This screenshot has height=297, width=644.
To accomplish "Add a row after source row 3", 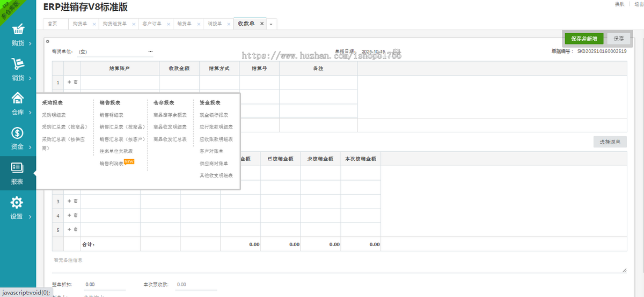I will [69, 201].
